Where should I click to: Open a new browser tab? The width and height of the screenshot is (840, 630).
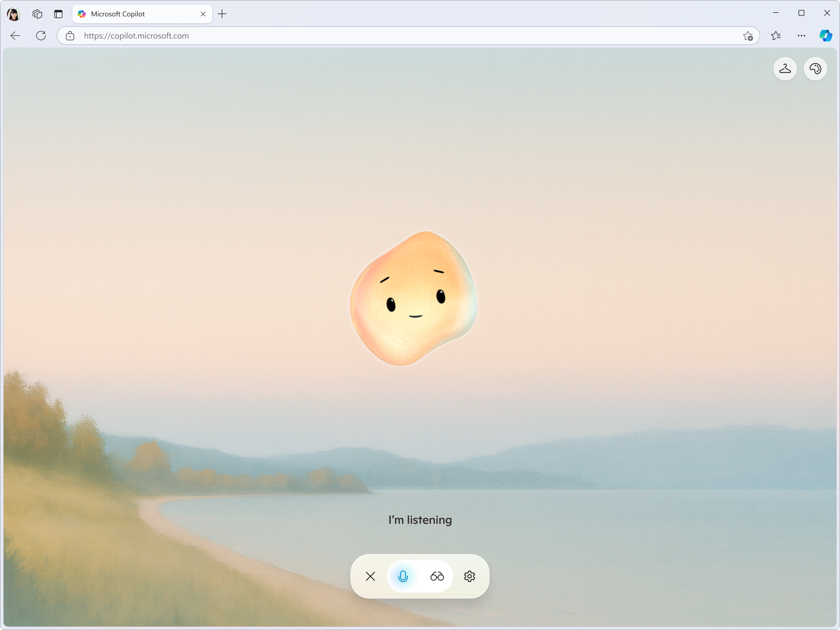222,14
